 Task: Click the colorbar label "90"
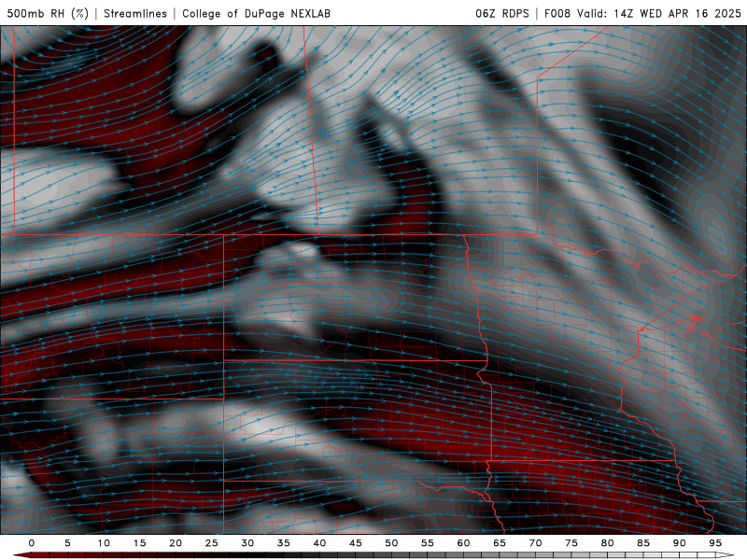(679, 543)
